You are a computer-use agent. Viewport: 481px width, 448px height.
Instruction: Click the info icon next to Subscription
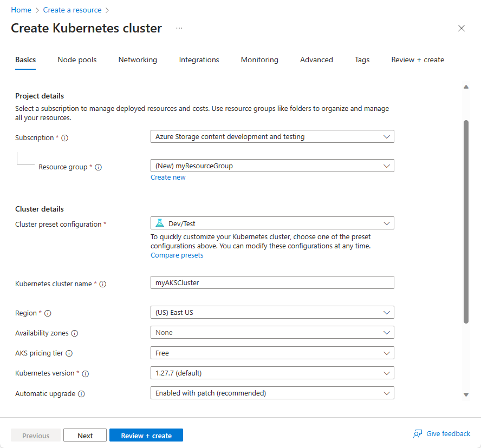click(x=65, y=138)
